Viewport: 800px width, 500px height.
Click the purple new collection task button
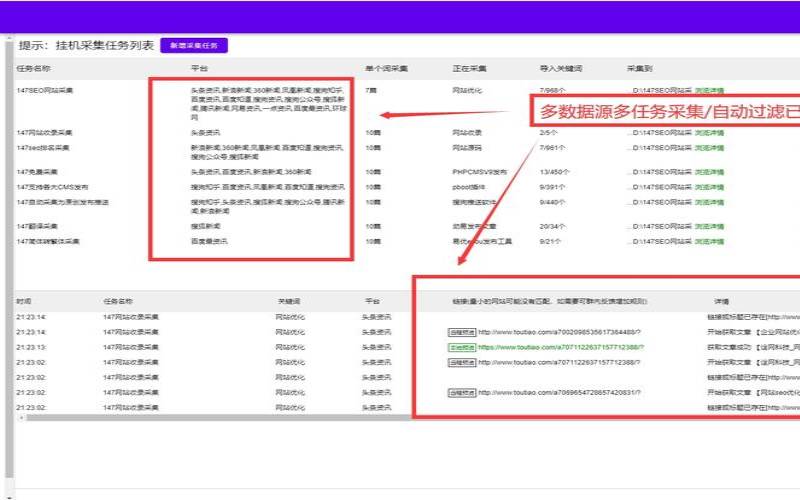click(x=194, y=45)
